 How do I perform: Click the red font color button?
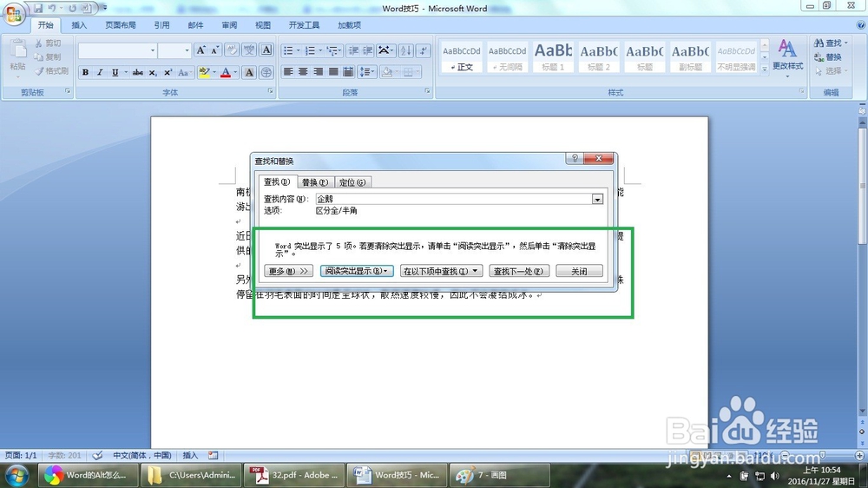(226, 73)
